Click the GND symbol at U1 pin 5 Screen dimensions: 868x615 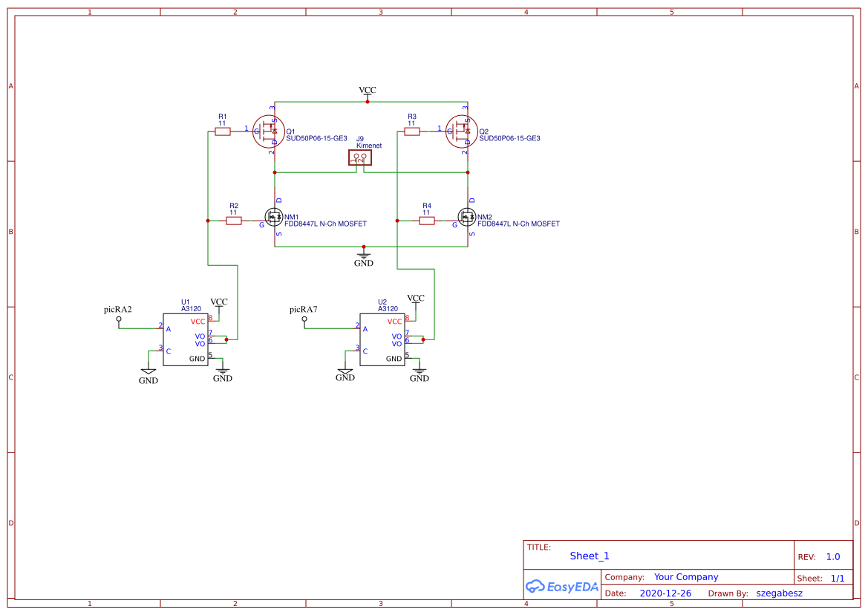(x=223, y=374)
